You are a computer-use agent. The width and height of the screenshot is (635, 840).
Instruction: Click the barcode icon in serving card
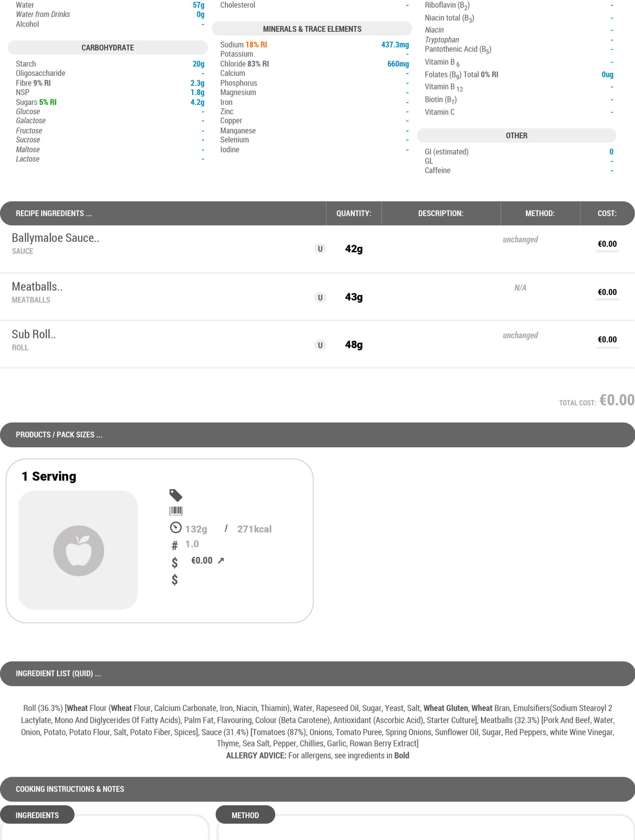[x=176, y=511]
